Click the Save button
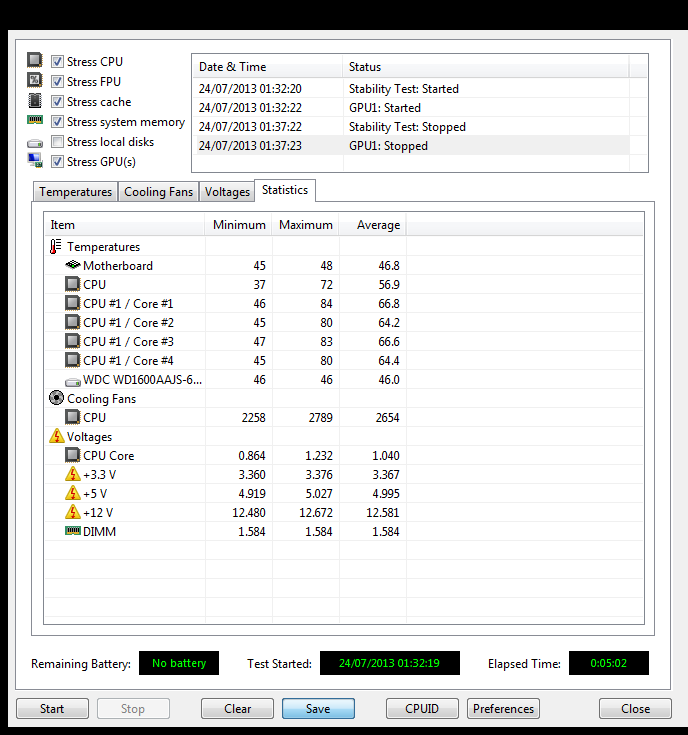688x735 pixels. pos(318,709)
